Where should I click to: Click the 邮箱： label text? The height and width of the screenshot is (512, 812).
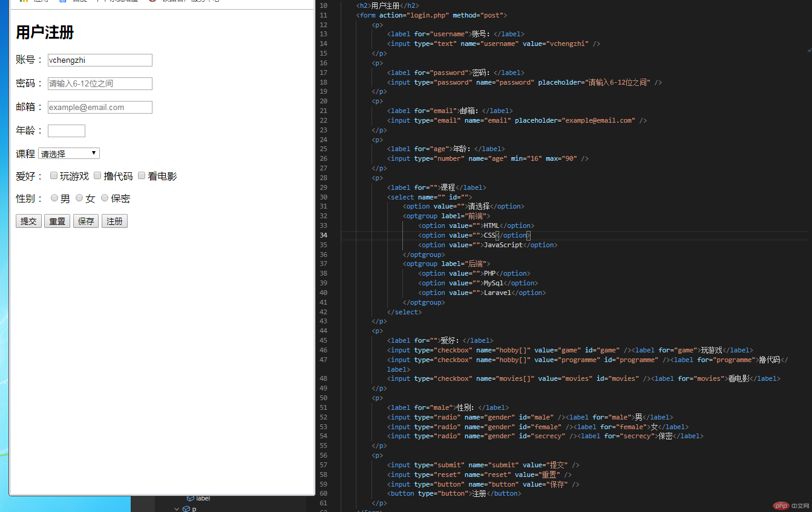(x=30, y=107)
